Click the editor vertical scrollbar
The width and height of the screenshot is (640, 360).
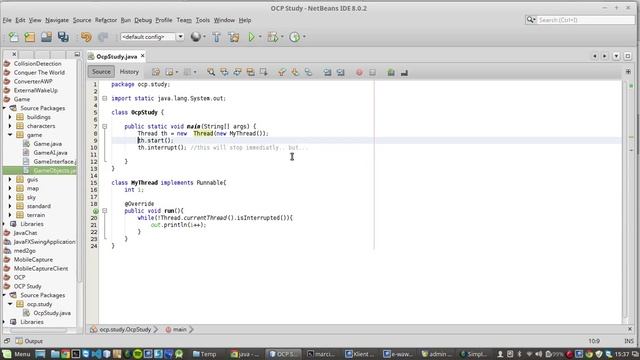tap(624, 200)
